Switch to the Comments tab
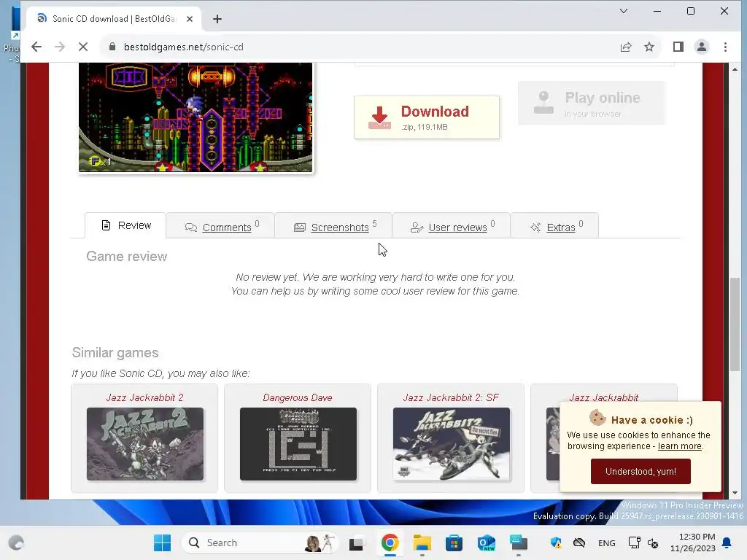Image resolution: width=747 pixels, height=560 pixels. click(x=220, y=226)
